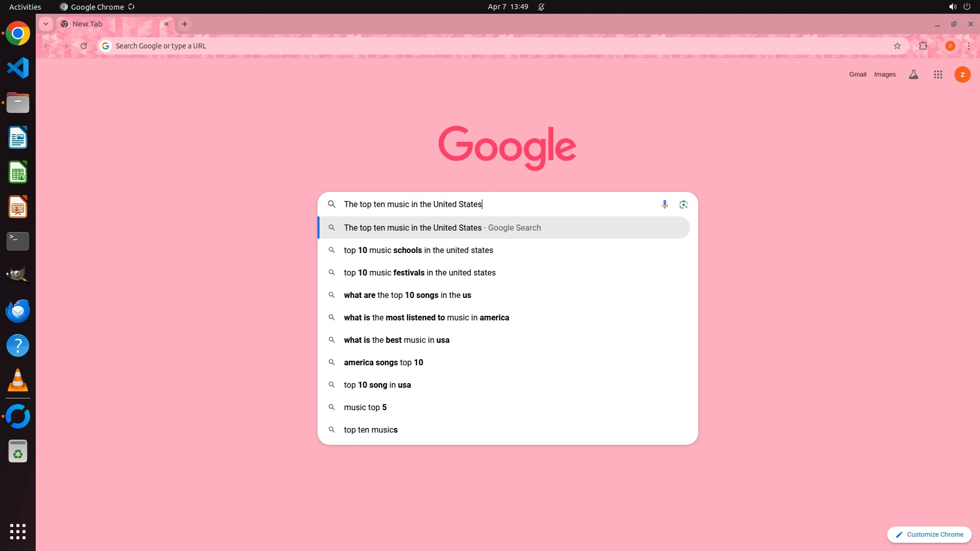The height and width of the screenshot is (551, 980).
Task: Open the Google apps grid
Action: pyautogui.click(x=938, y=74)
